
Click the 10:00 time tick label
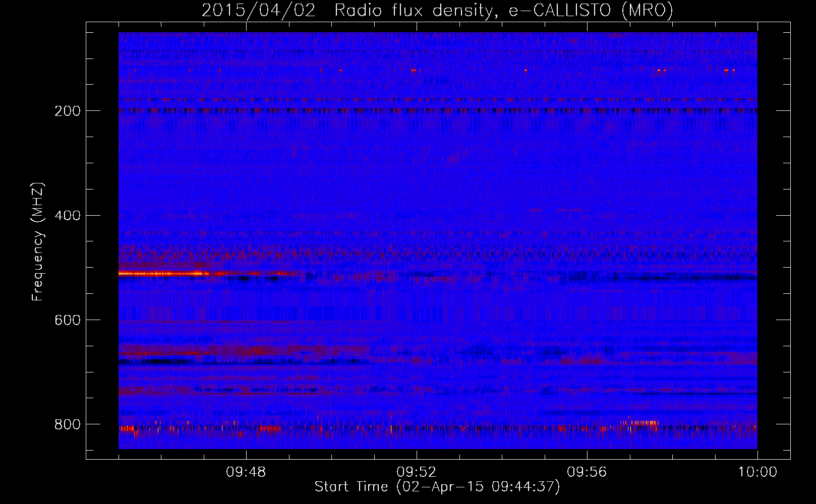pos(757,472)
